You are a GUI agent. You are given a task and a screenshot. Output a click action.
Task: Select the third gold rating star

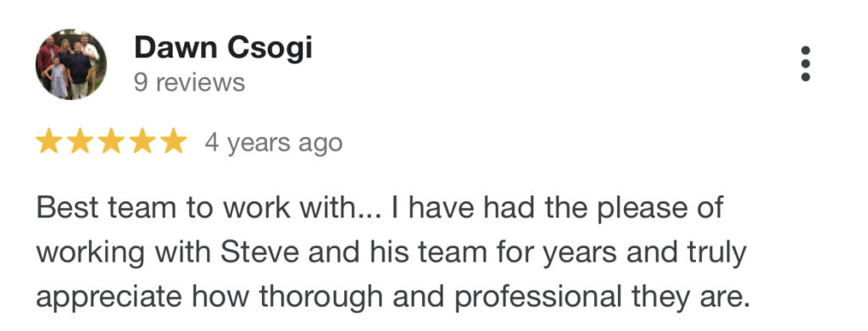point(111,141)
